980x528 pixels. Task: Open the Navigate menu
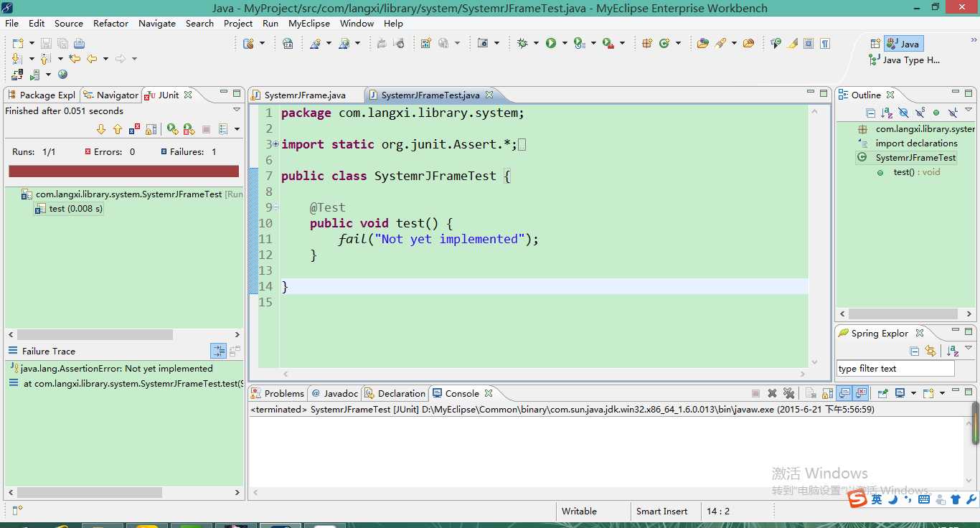157,23
